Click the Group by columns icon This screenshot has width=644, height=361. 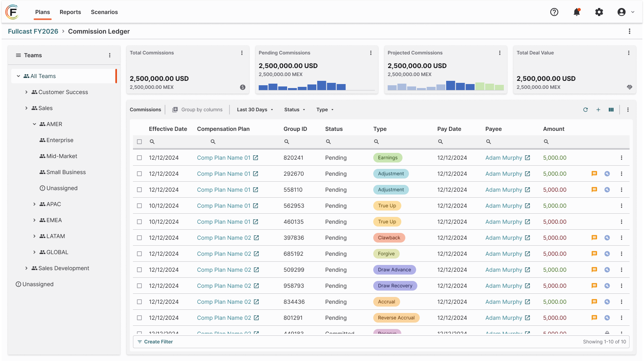click(x=175, y=110)
